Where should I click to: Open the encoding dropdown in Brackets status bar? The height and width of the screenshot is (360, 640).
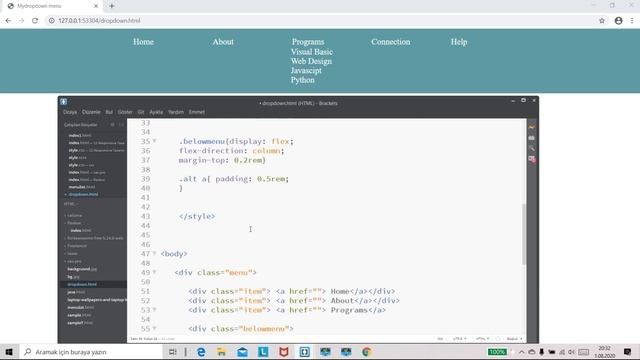point(460,339)
